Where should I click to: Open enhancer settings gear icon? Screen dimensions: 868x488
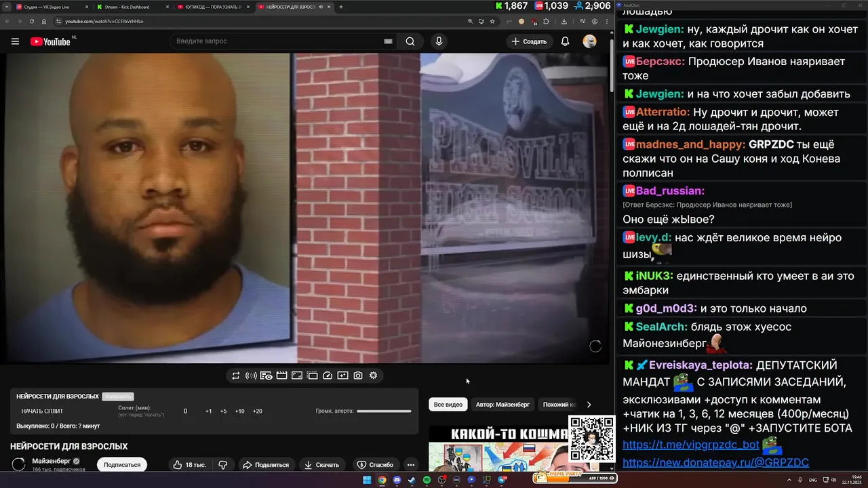(x=373, y=375)
